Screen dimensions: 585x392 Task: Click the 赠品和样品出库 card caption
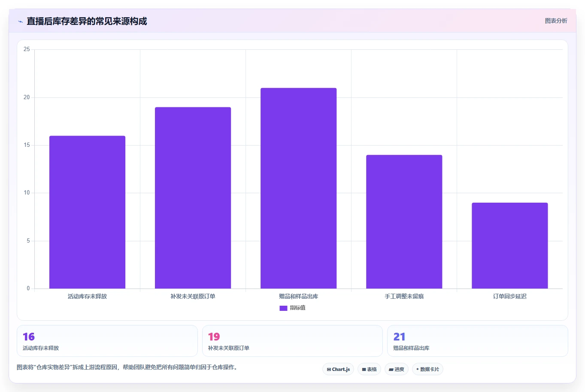411,348
